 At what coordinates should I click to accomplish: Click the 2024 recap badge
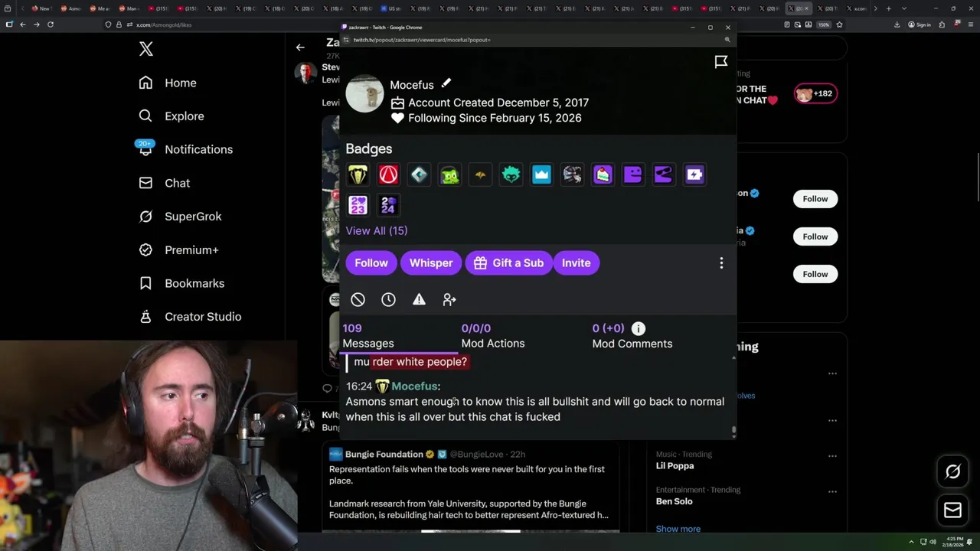click(x=388, y=205)
